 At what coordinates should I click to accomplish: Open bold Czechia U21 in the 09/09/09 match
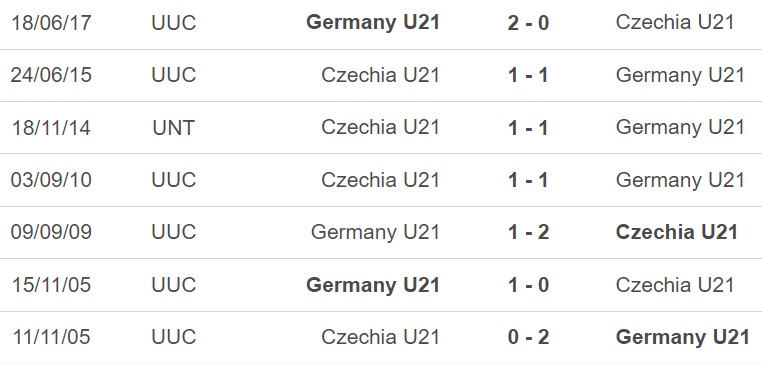[x=677, y=232]
